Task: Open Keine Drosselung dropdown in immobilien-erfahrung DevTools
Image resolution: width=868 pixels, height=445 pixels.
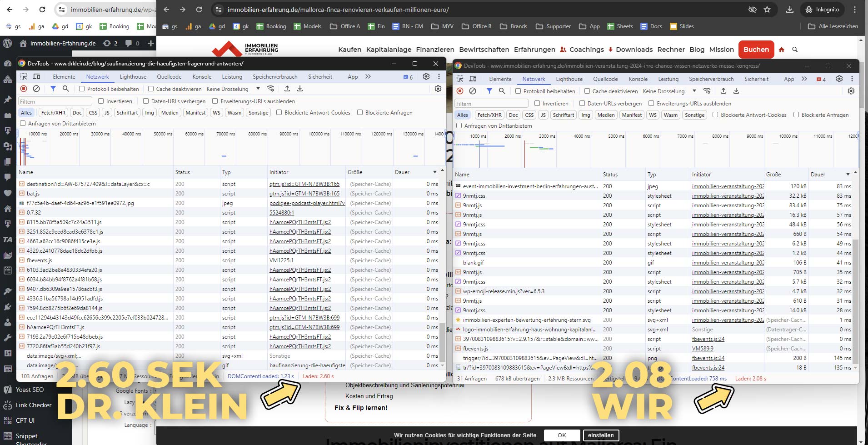Action: 669,91
